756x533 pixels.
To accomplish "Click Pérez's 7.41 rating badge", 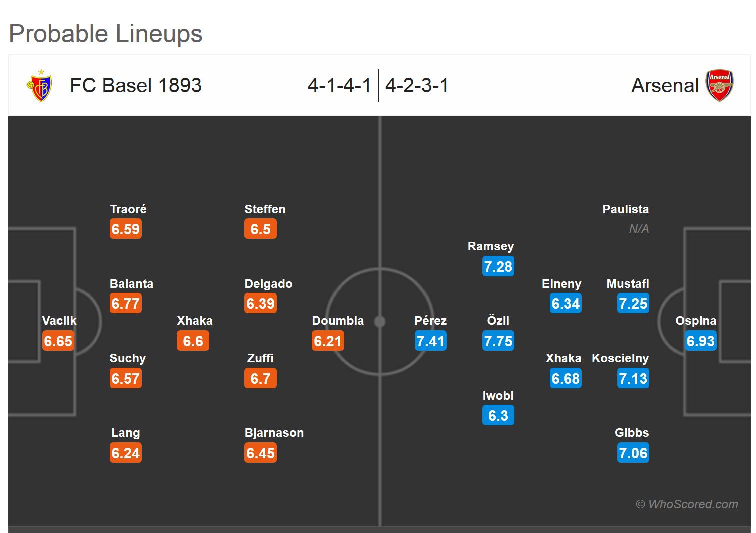I will point(430,341).
